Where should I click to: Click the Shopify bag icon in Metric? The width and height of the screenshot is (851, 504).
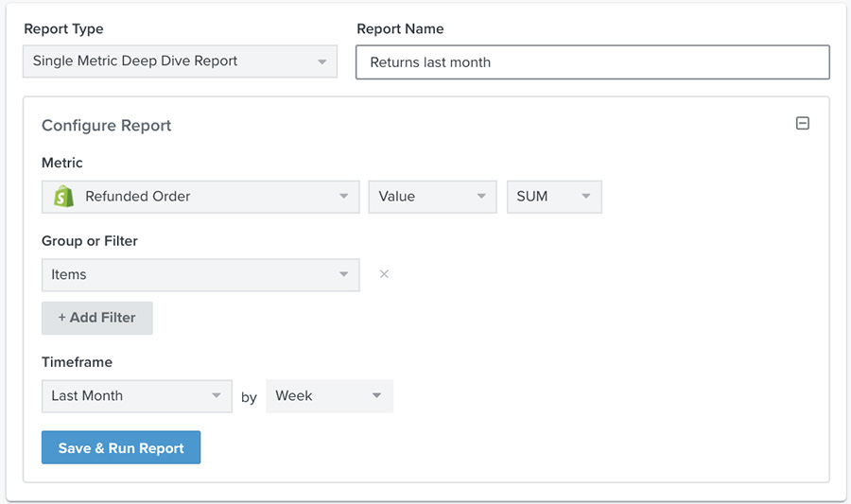64,197
